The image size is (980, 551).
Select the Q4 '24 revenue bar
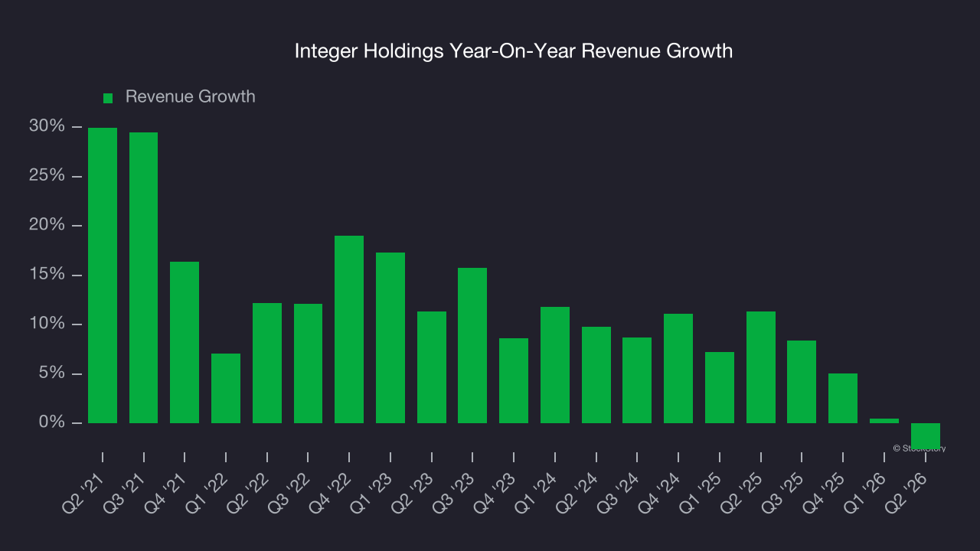[x=678, y=368]
